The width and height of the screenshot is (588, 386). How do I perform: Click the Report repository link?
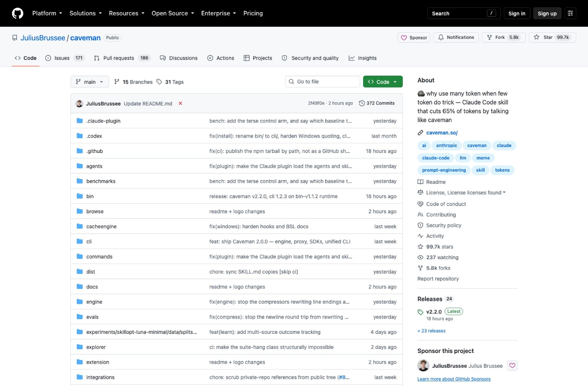438,279
